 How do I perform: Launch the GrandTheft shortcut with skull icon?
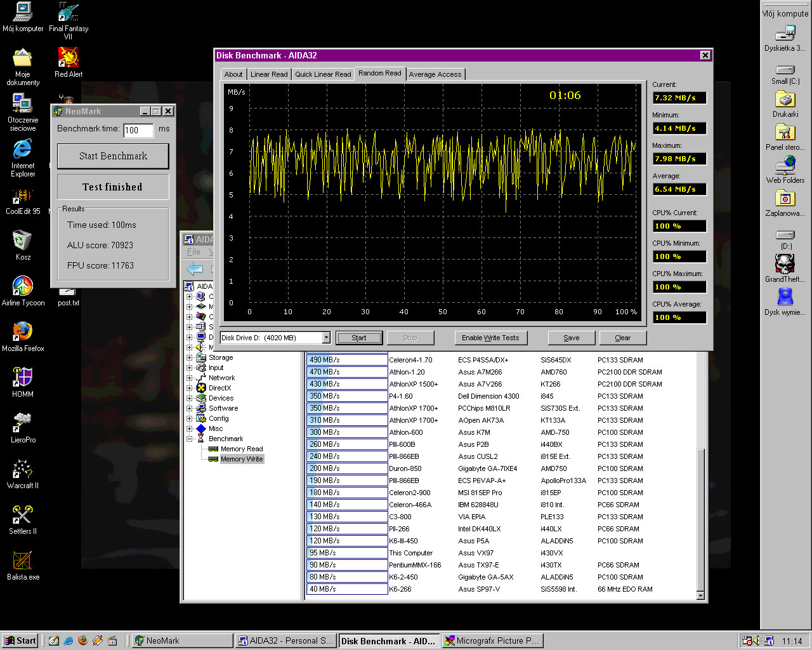coord(785,269)
